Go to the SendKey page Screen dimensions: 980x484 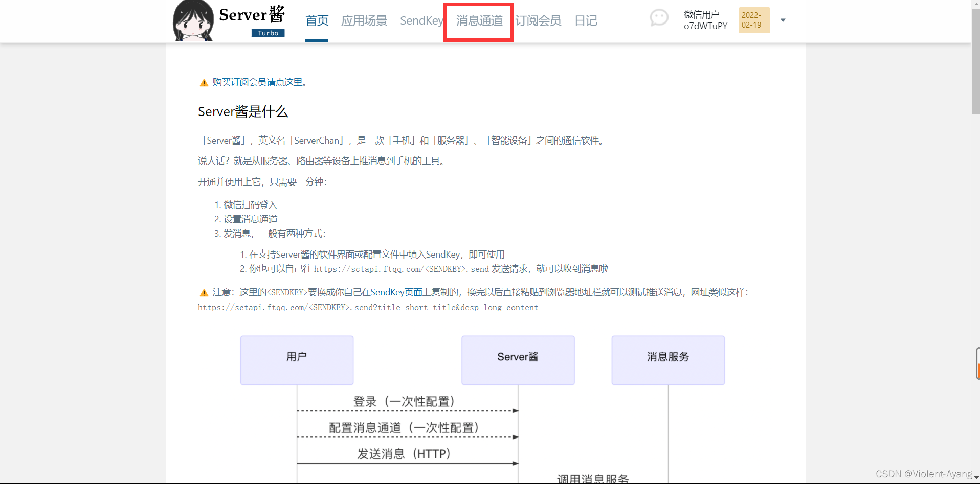(421, 20)
